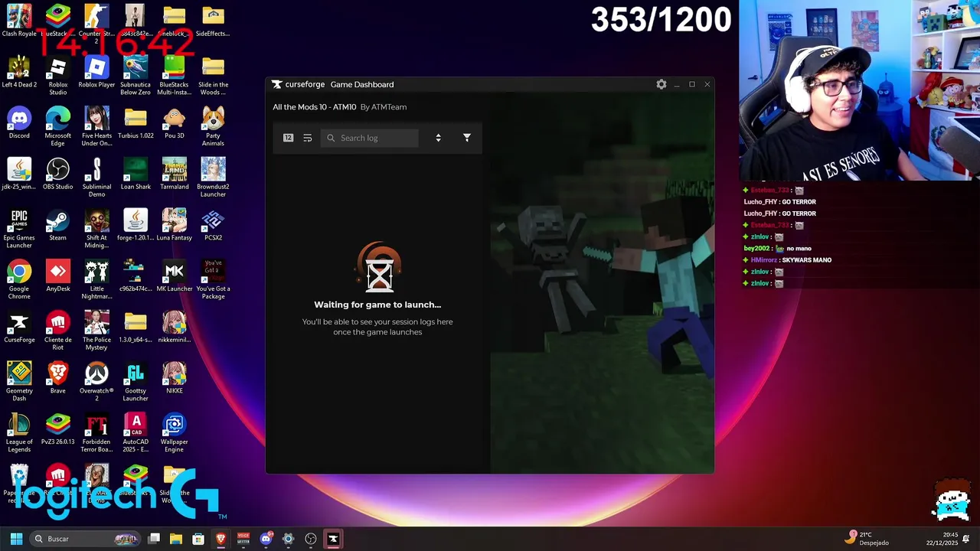Open Google Chrome desktop shortcut

pyautogui.click(x=19, y=280)
